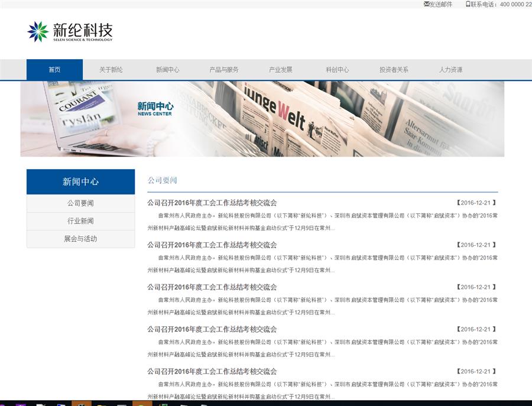Open the 关于新纶 navigation item
The width and height of the screenshot is (532, 406).
tap(111, 70)
